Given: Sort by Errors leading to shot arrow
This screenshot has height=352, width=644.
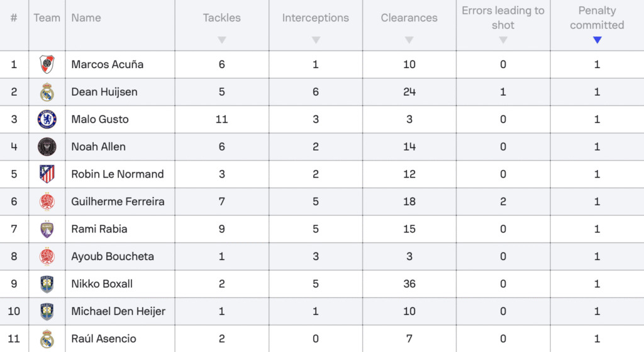Looking at the screenshot, I should pyautogui.click(x=503, y=40).
